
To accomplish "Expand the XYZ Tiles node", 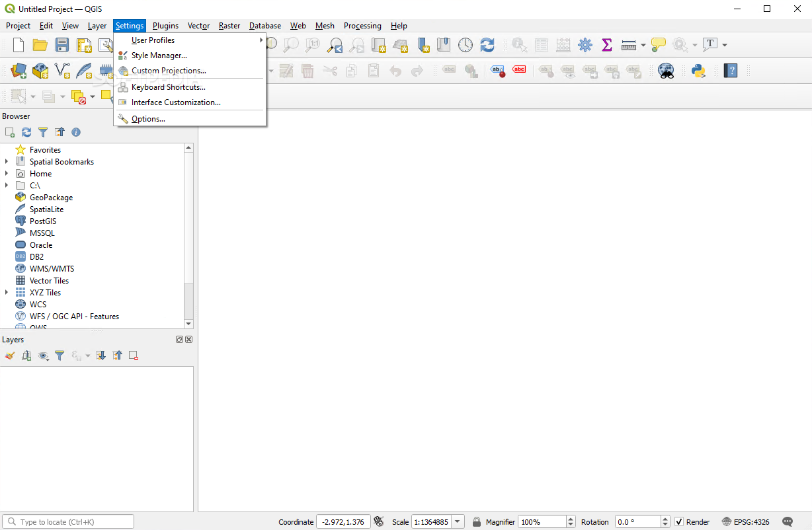I will (x=7, y=293).
